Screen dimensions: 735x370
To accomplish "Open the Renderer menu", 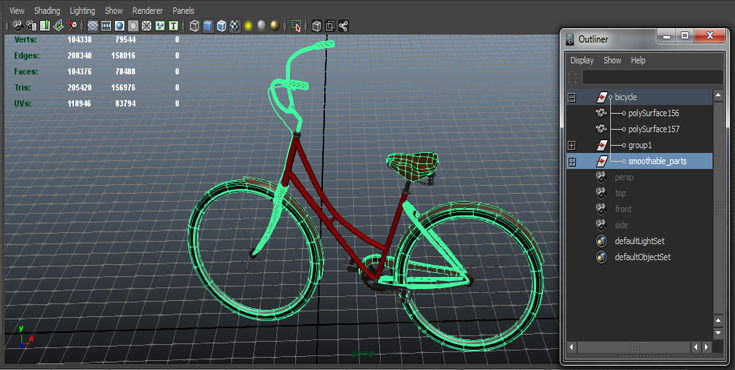I will [147, 10].
